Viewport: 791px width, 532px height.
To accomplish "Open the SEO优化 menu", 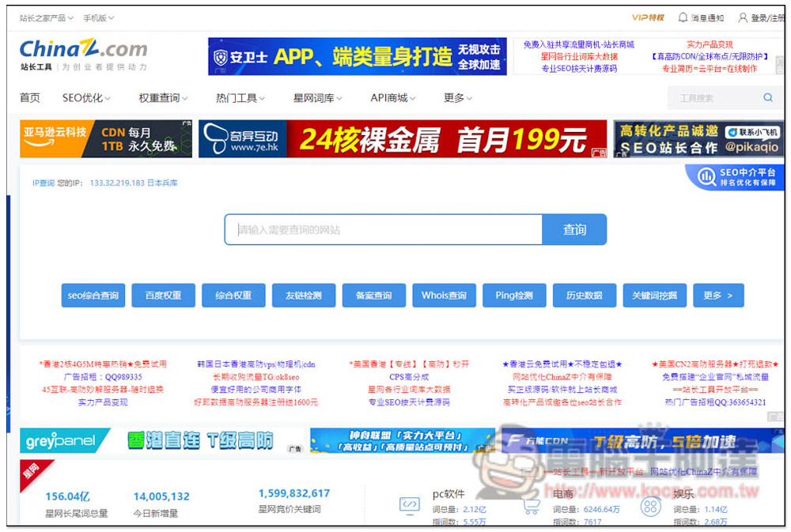I will coord(86,98).
